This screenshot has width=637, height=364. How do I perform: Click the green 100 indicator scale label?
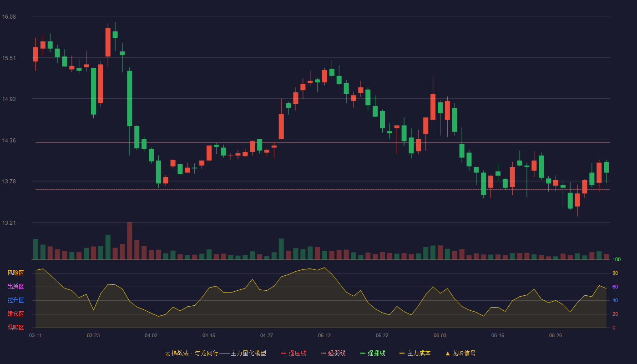pos(617,259)
